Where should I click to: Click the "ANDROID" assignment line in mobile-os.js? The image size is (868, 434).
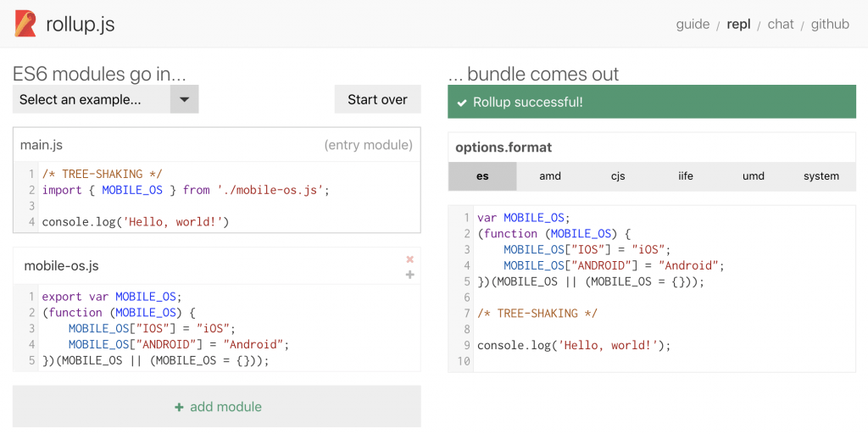point(179,344)
